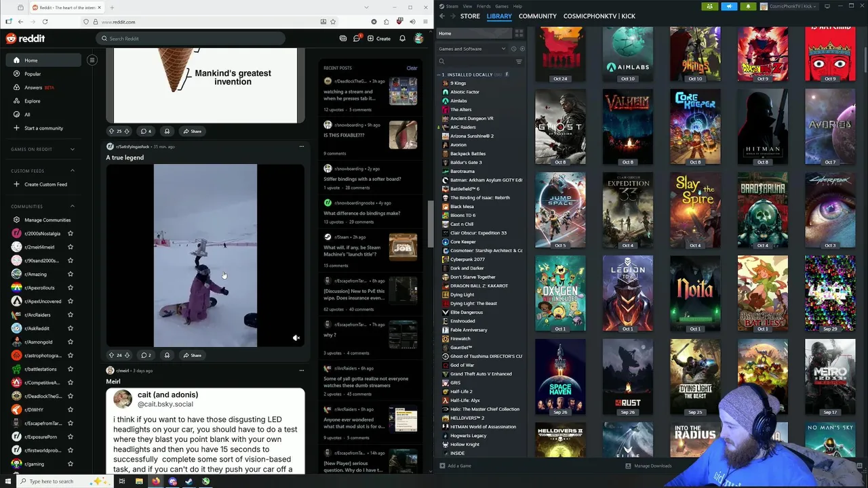
Task: Share the 'A true legend' post
Action: 192,355
